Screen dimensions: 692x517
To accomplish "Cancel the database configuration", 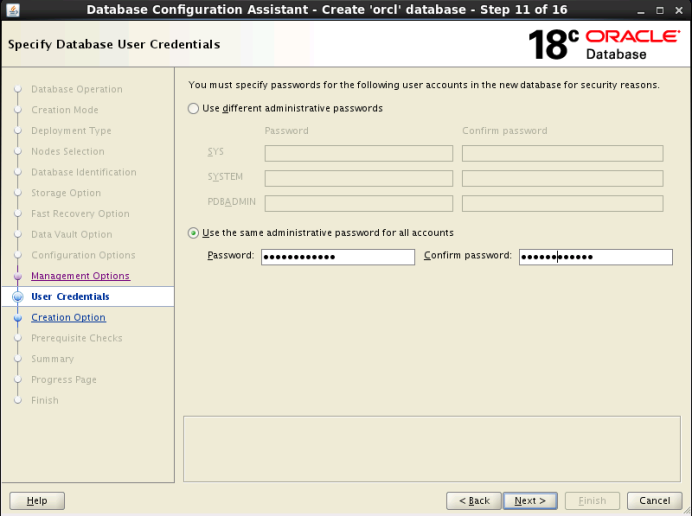I will [x=654, y=501].
